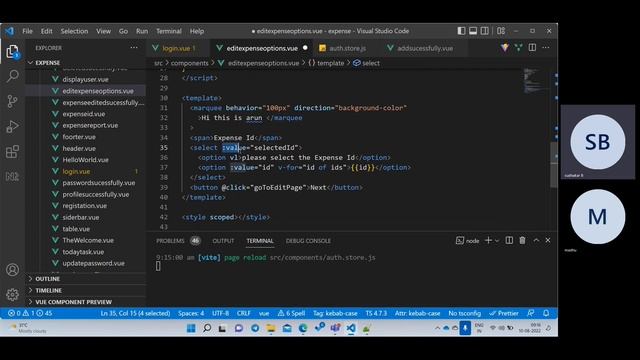Screen dimensions: 640x360
Task: Open the Accounts icon in activity bar
Action: tap(12, 270)
